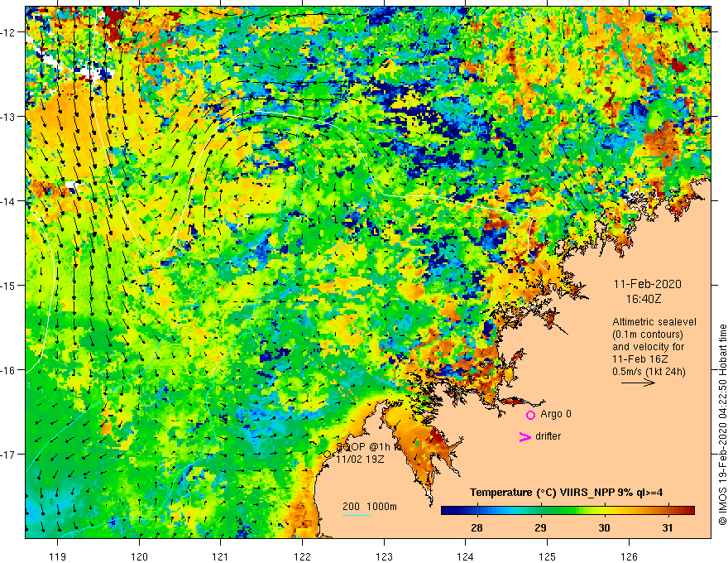The height and width of the screenshot is (563, 728).
Task: Click longitude label 122
Action: tap(302, 556)
